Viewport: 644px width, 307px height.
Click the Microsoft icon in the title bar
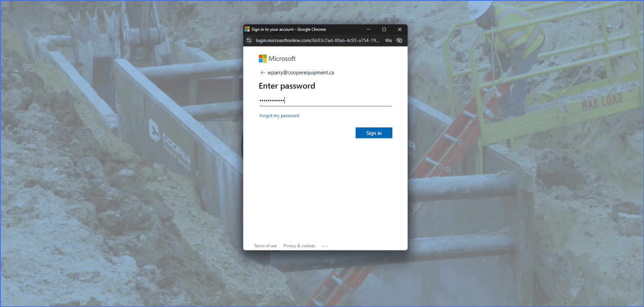pos(247,29)
